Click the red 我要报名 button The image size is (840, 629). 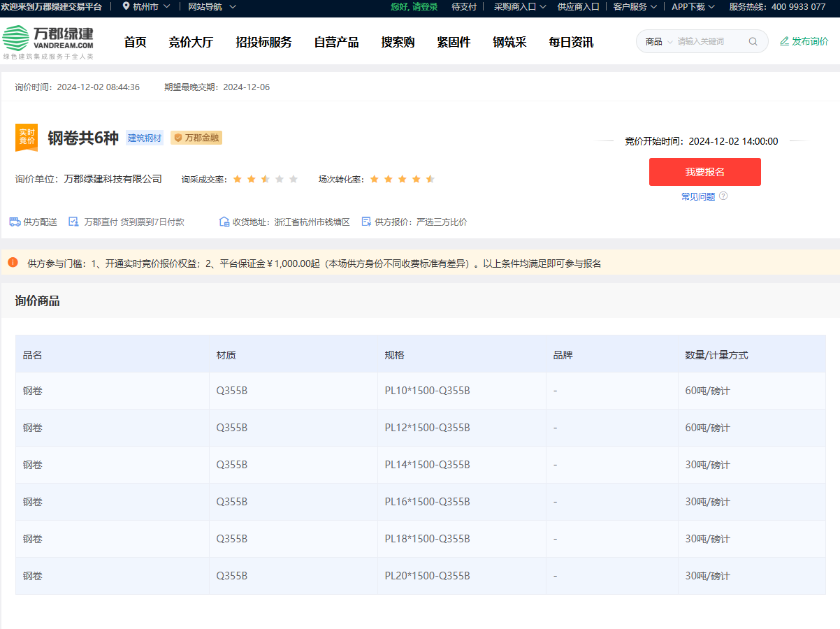point(704,172)
